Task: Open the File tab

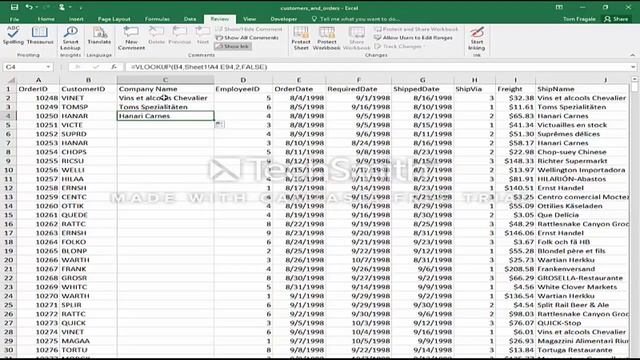Action: coord(14,19)
